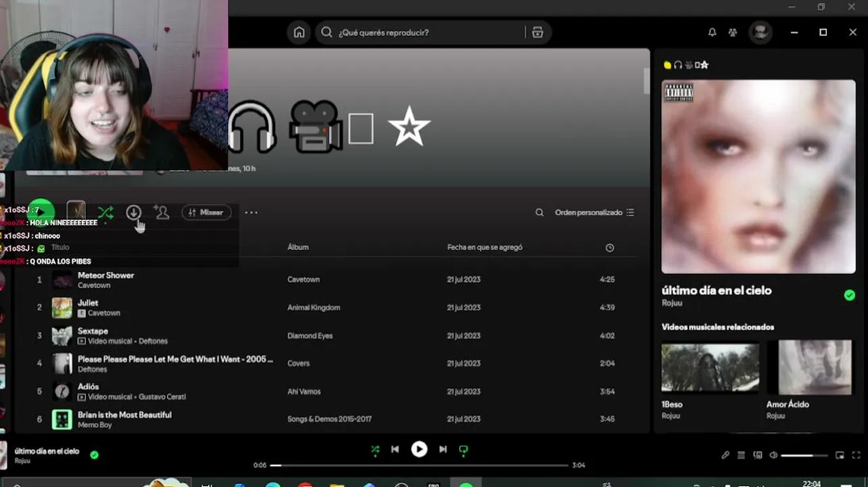Open 'Songs & Demos 2015-2017' album link

tap(330, 419)
